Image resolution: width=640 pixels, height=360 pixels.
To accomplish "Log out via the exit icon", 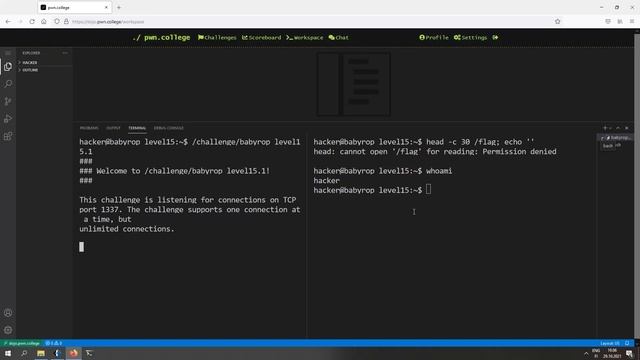I will click(x=495, y=38).
